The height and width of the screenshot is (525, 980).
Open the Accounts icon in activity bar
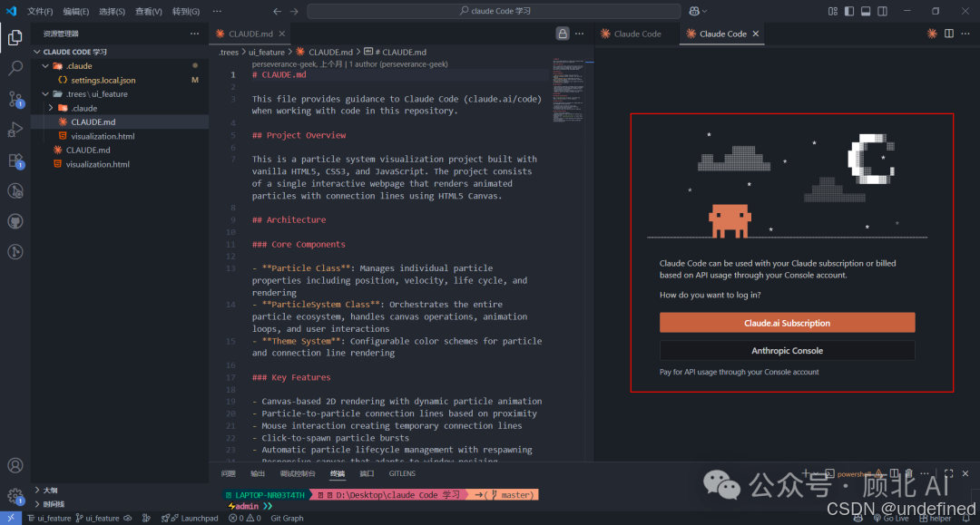tap(15, 466)
